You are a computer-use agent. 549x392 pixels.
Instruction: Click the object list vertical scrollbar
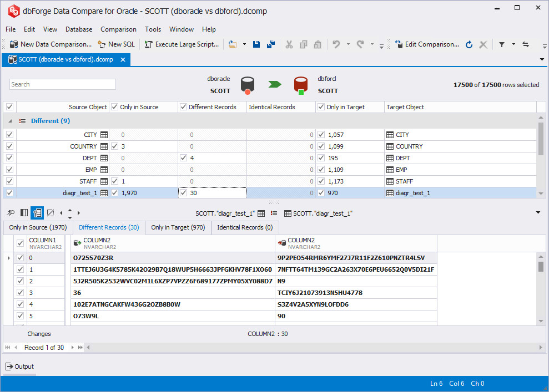(x=541, y=138)
